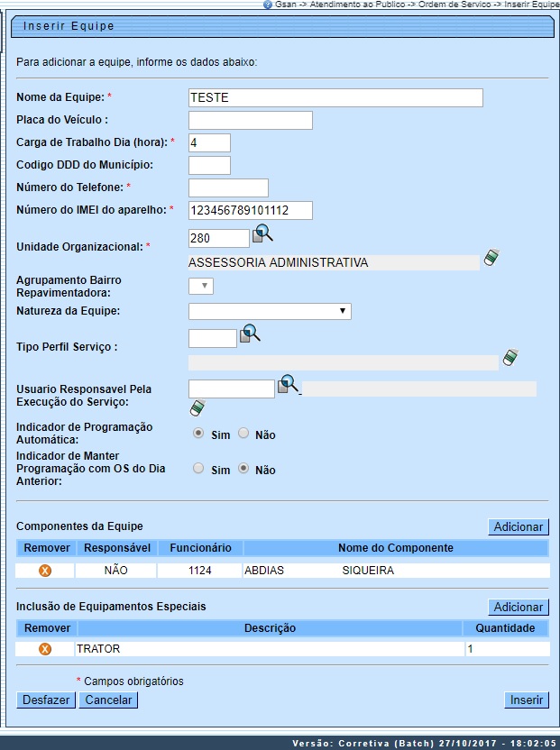The image size is (560, 750).
Task: Open search lookup for Unidade Organizacional
Action: click(x=262, y=233)
